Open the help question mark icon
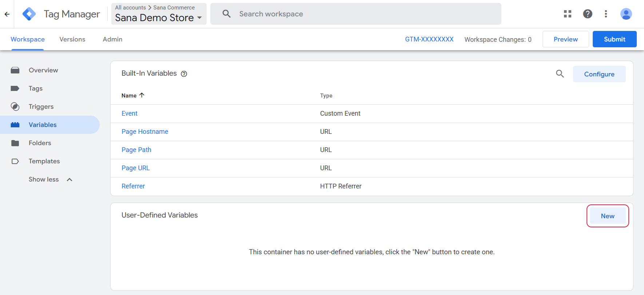The image size is (644, 295). pyautogui.click(x=588, y=14)
